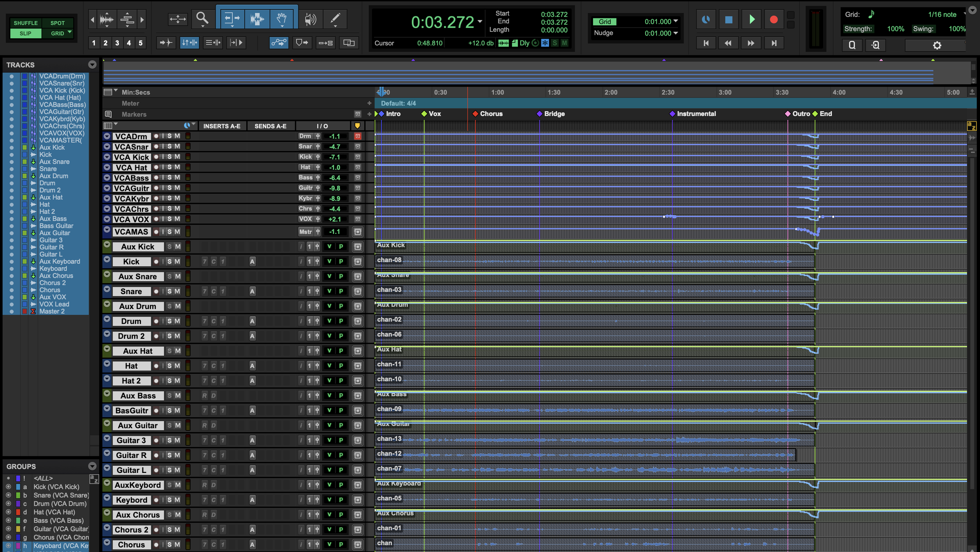Image resolution: width=980 pixels, height=552 pixels.
Task: Mute the Aux Bass track
Action: [178, 395]
